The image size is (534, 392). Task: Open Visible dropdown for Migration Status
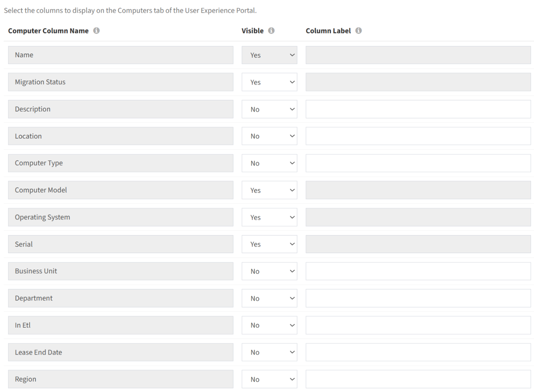269,82
